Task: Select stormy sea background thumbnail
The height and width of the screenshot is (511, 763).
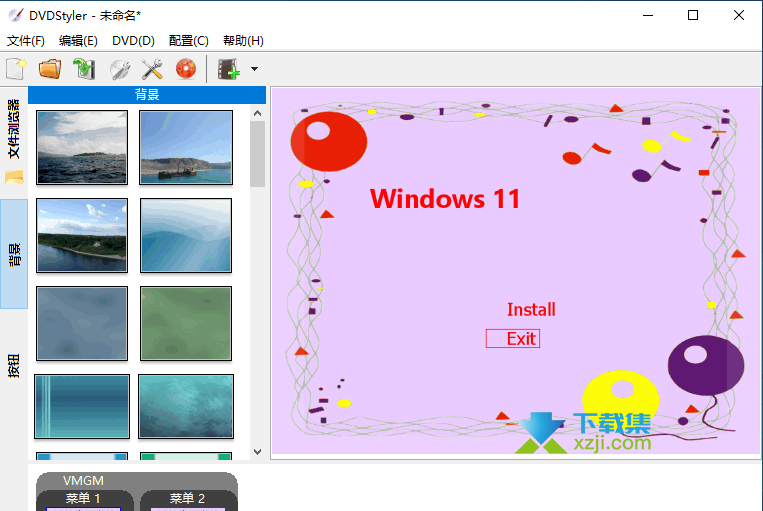Action: tap(82, 147)
